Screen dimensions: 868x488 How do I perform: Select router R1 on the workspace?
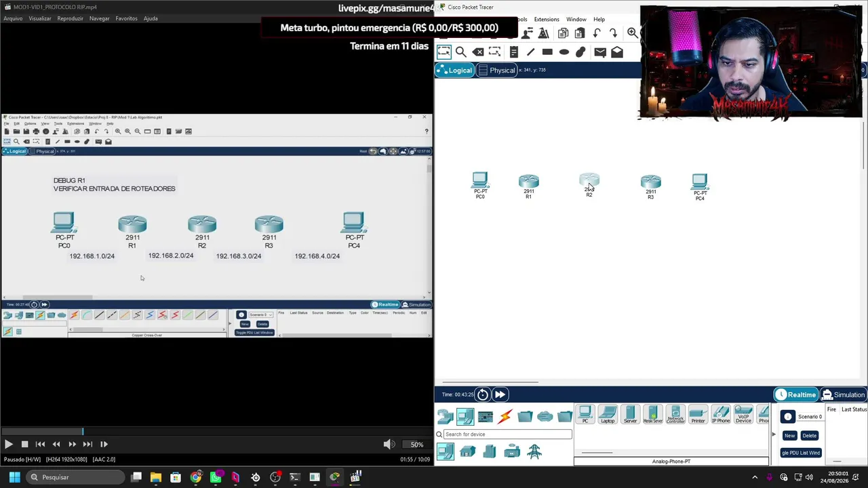point(528,184)
